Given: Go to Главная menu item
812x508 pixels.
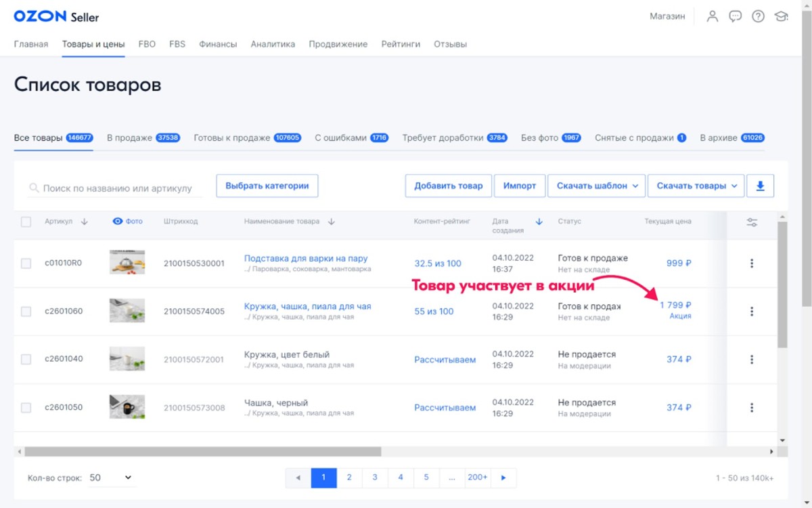Looking at the screenshot, I should (x=31, y=44).
